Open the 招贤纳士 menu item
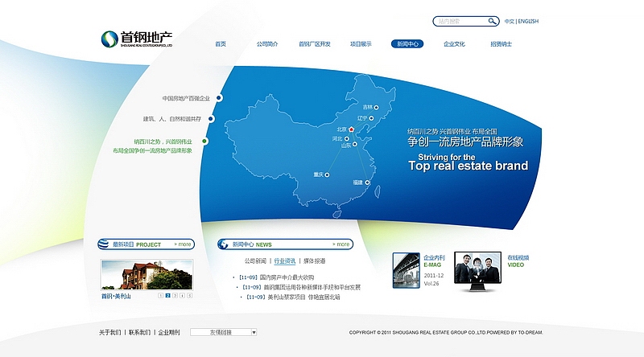The image size is (644, 357). pos(501,44)
